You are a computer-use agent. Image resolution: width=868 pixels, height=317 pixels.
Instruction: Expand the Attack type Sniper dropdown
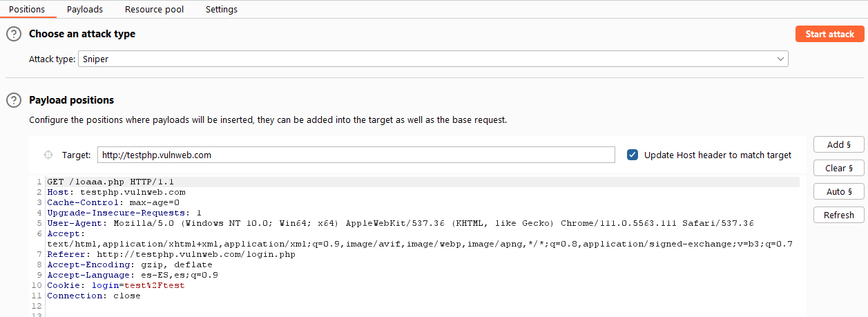(433, 59)
